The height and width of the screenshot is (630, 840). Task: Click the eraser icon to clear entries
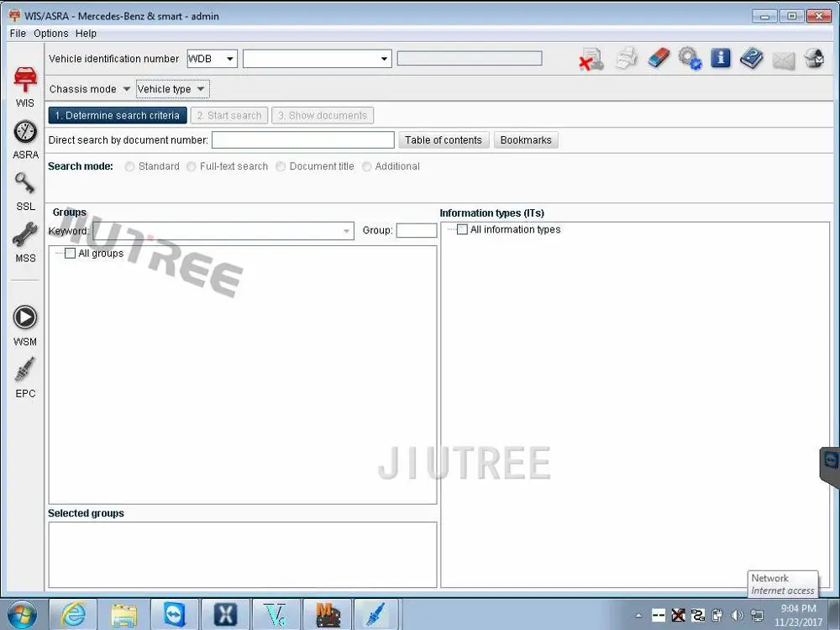pyautogui.click(x=659, y=58)
